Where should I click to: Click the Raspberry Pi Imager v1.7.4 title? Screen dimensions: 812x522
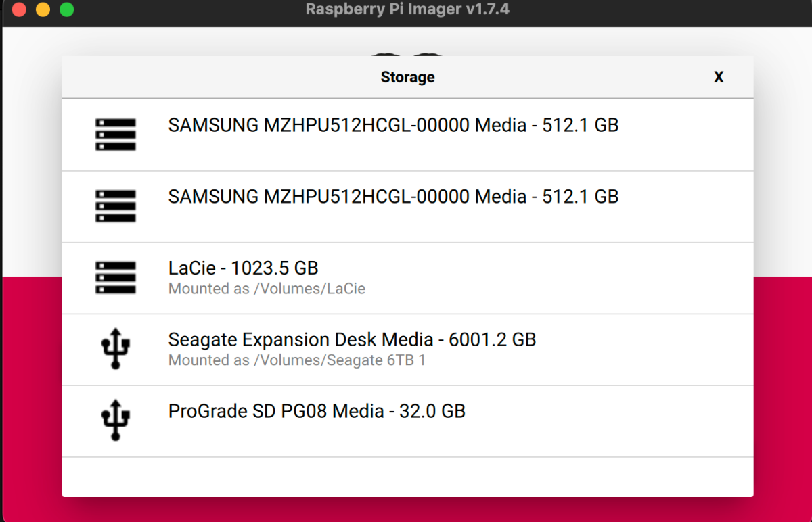pos(407,9)
